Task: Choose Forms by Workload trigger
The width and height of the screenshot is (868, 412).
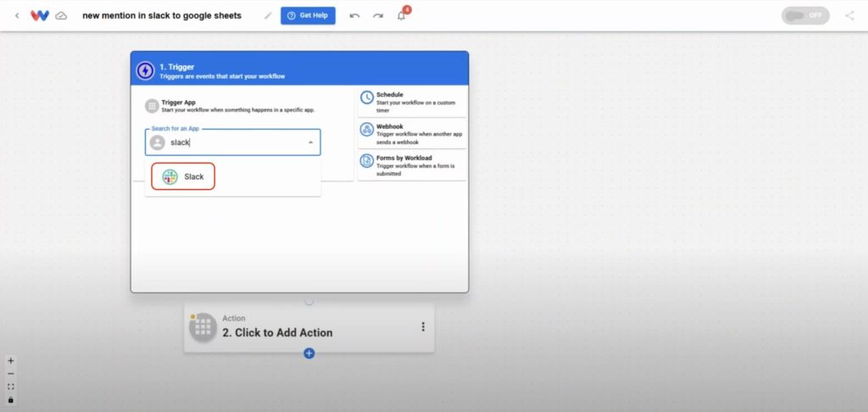Action: 413,165
